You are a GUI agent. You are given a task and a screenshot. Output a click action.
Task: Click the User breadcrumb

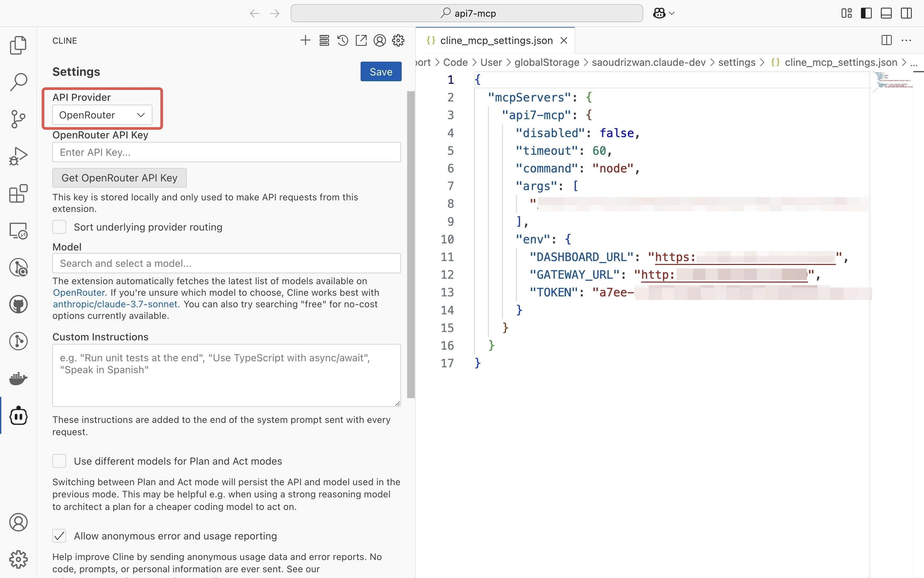[491, 63]
